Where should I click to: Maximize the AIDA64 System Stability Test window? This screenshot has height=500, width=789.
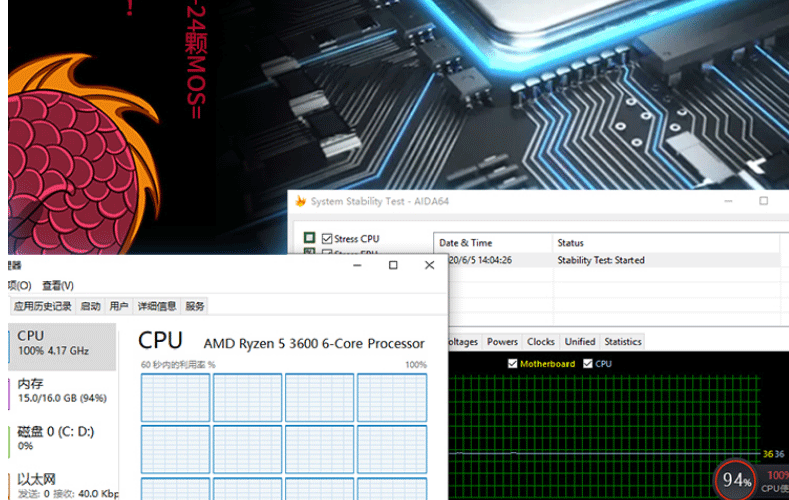pos(764,201)
